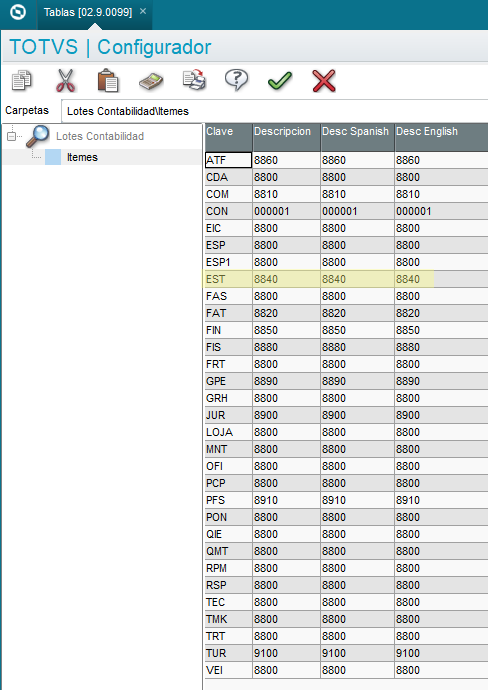The height and width of the screenshot is (690, 488).
Task: Select the TEC row key
Action: click(228, 602)
